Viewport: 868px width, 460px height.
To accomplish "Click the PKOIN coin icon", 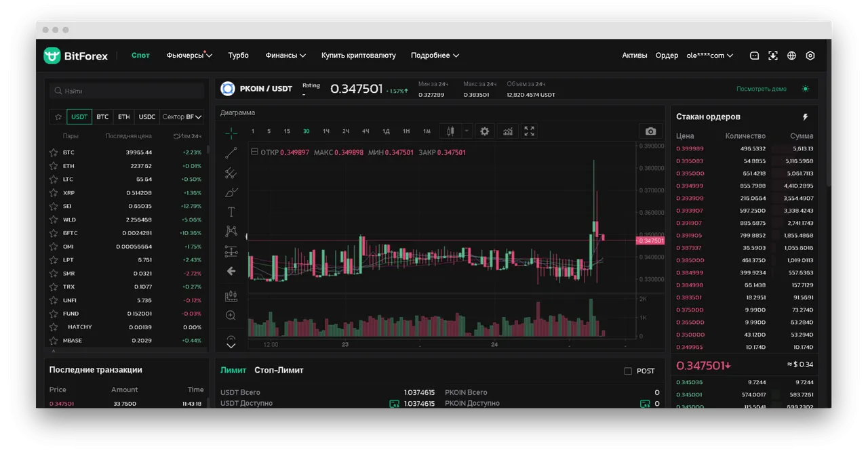I will click(x=228, y=89).
